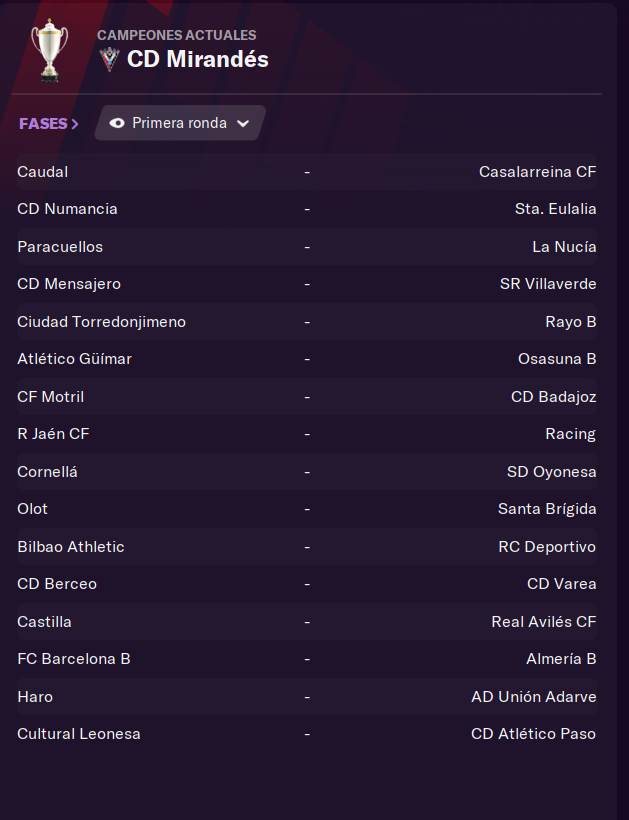
Task: Open the Osasuna B team link
Action: tap(557, 359)
